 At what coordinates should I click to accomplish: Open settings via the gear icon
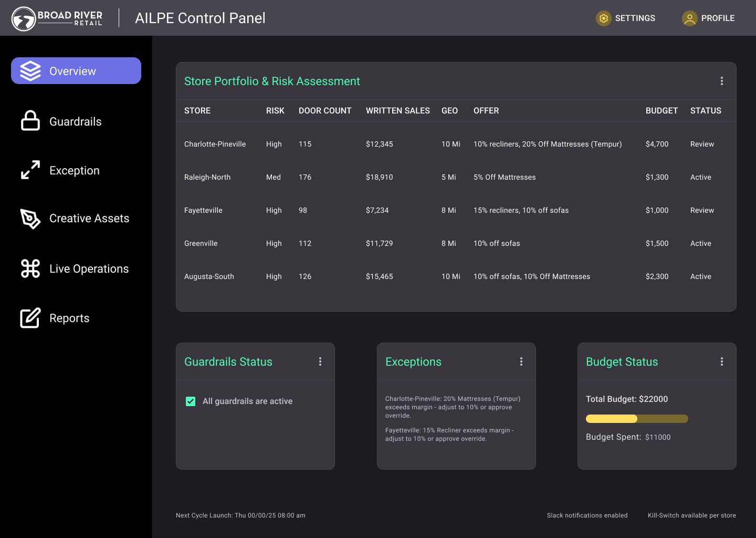coord(604,18)
